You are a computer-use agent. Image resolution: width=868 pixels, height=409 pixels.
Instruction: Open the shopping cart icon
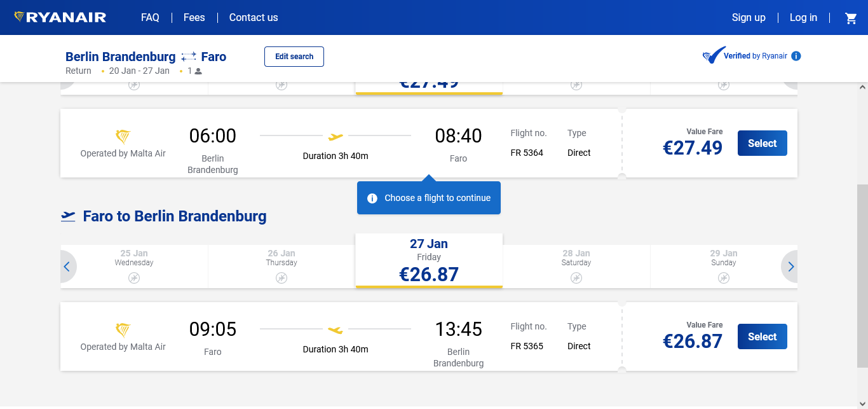click(x=851, y=18)
